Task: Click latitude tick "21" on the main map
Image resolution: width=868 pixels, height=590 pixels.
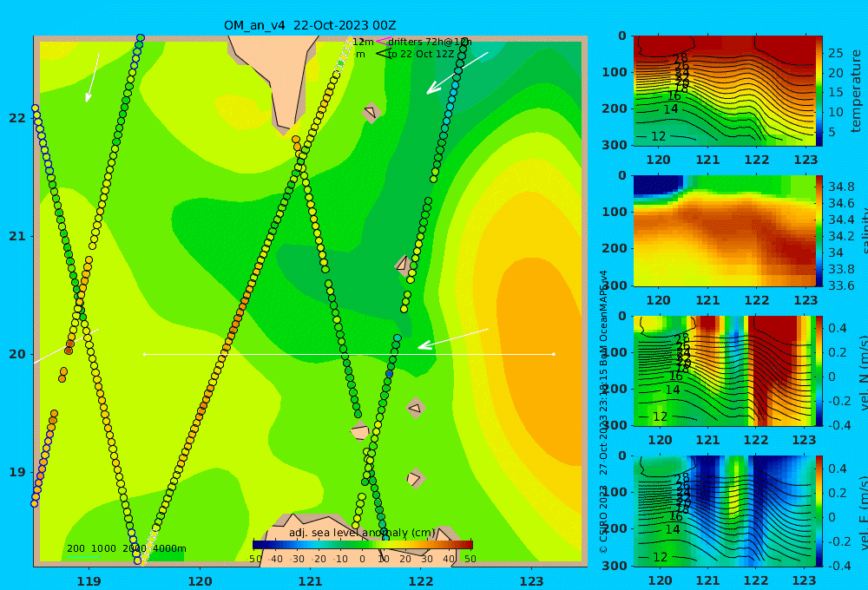Action: pyautogui.click(x=17, y=236)
